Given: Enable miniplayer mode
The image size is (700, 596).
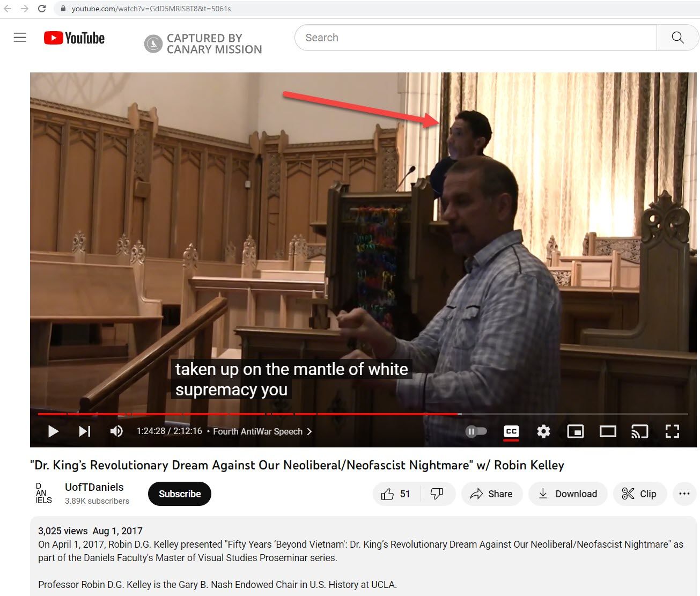Looking at the screenshot, I should tap(575, 431).
